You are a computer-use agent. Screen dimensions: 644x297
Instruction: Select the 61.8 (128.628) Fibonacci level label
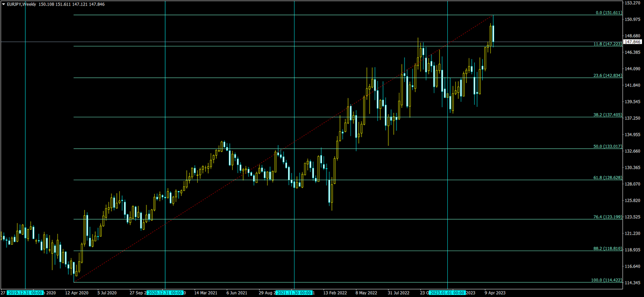click(608, 178)
